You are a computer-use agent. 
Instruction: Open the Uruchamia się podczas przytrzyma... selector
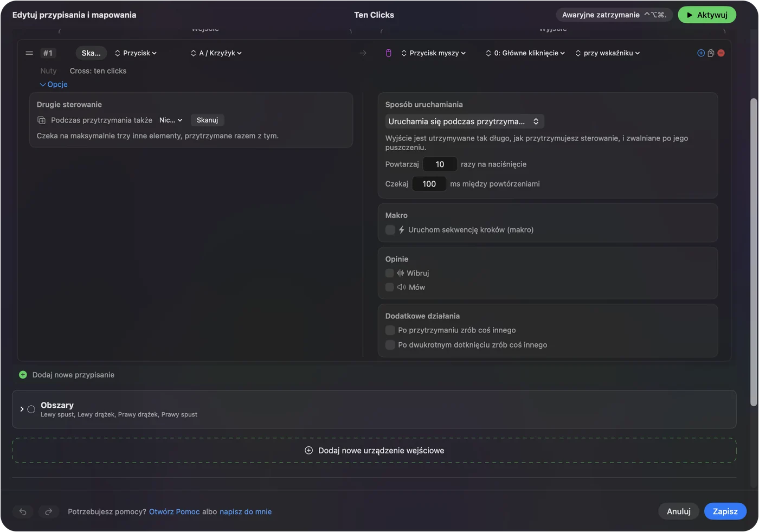pos(465,121)
